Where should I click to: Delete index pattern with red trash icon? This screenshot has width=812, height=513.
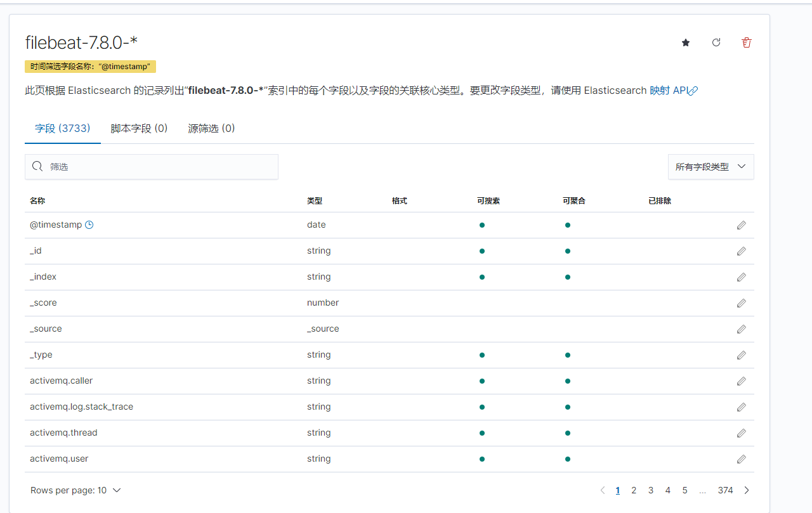[747, 42]
